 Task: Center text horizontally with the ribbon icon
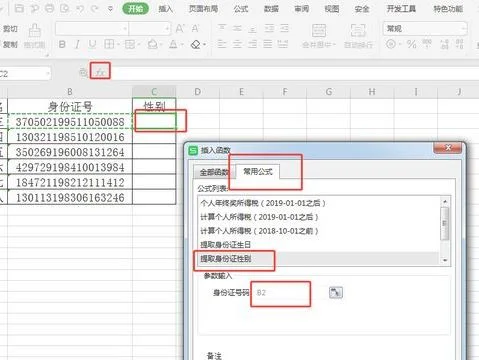point(237,44)
